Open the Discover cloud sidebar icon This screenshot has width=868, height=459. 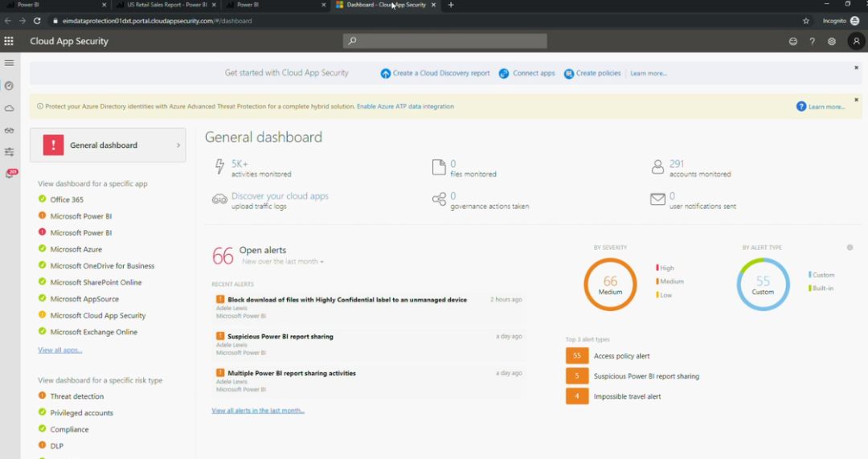(x=10, y=109)
